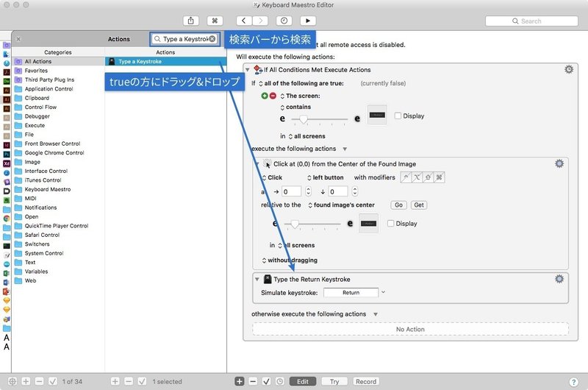Open the 'without dragging' dropdown
This screenshot has height=390, width=588.
290,260
